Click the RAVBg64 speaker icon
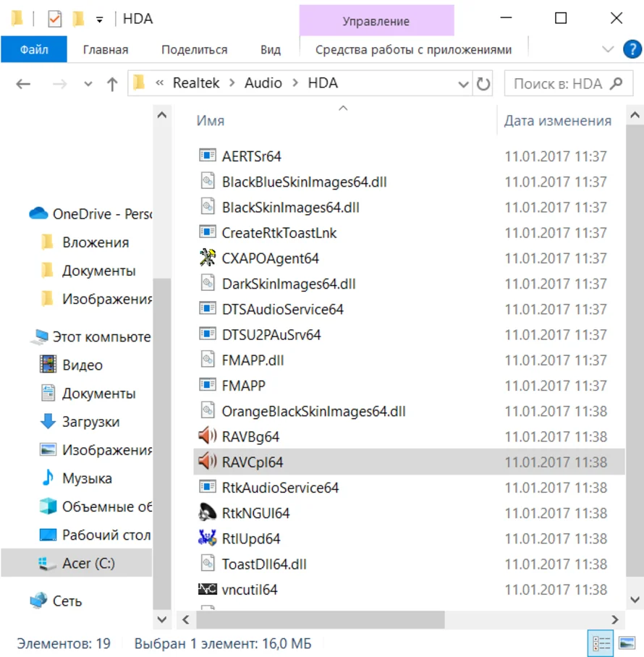Image resolution: width=644 pixels, height=657 pixels. point(208,436)
